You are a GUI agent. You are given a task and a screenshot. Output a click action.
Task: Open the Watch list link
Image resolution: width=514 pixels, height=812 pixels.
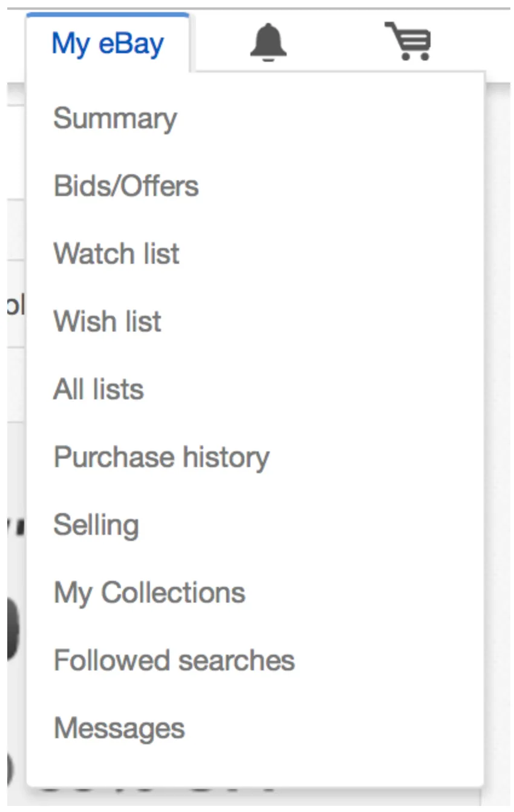[116, 254]
